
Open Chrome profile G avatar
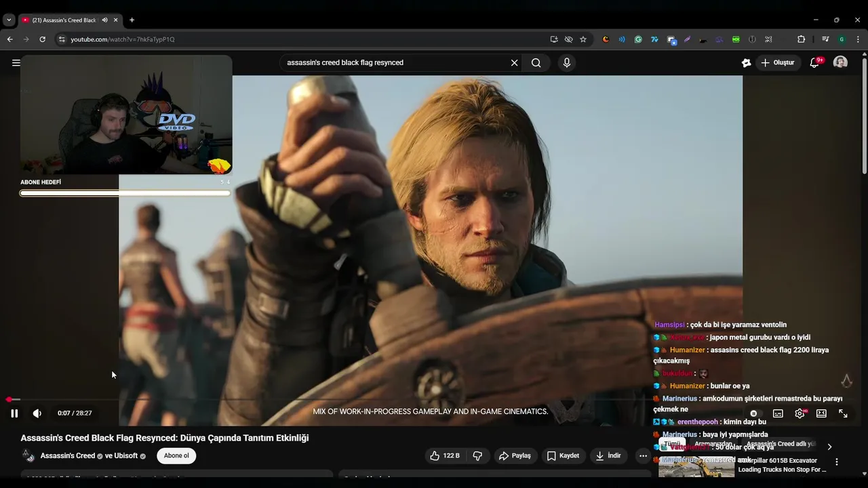click(x=842, y=39)
